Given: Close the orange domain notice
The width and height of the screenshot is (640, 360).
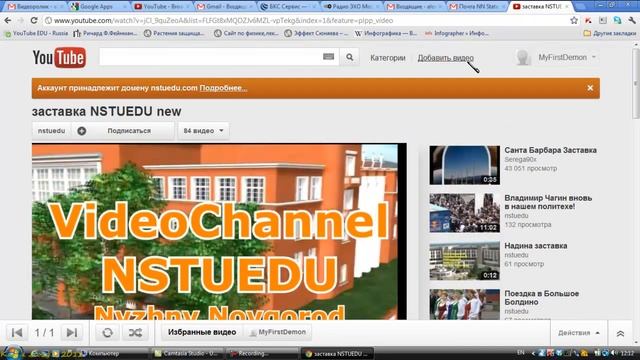Looking at the screenshot, I should tap(590, 88).
